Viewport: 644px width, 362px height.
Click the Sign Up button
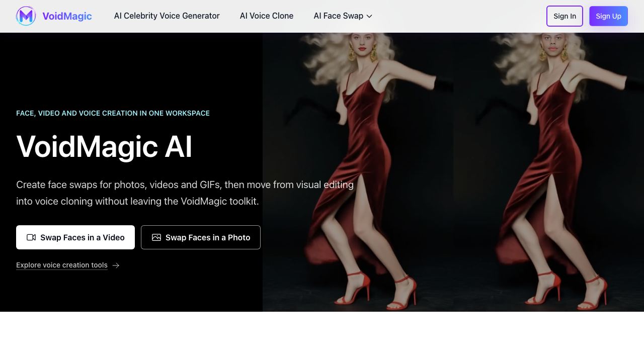point(608,16)
